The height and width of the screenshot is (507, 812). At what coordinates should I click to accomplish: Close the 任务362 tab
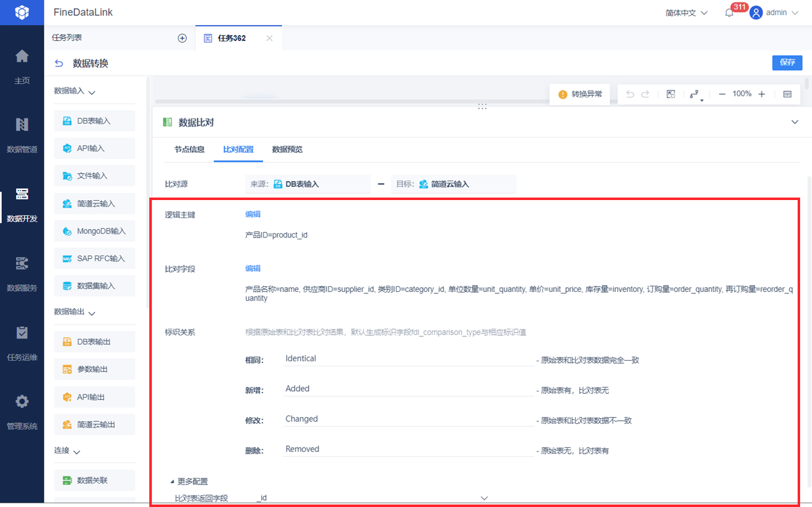click(269, 38)
